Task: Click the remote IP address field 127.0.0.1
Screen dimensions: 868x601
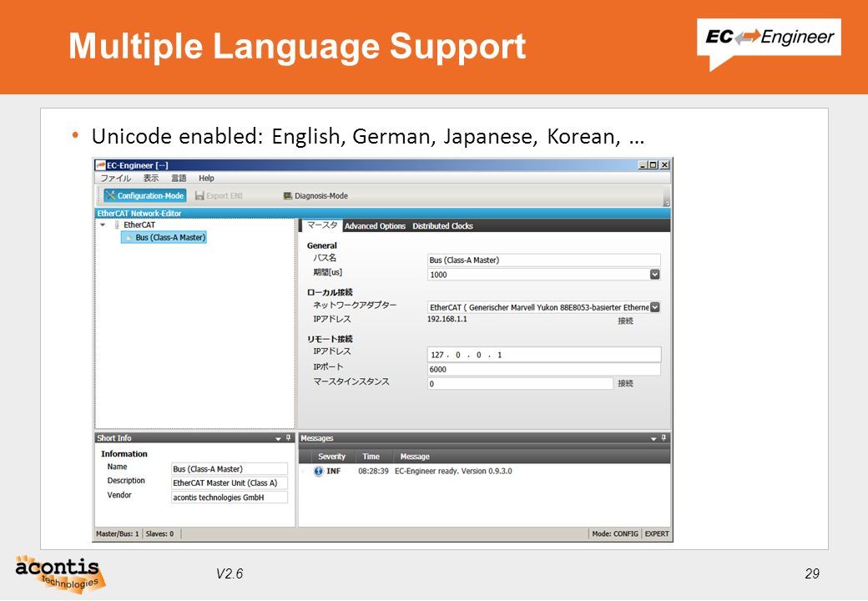Action: [543, 355]
